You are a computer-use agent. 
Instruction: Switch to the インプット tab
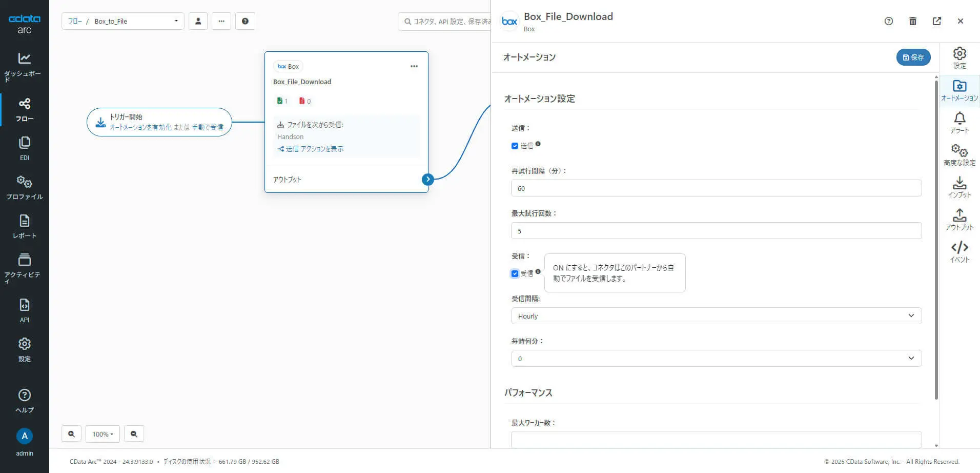(x=959, y=188)
